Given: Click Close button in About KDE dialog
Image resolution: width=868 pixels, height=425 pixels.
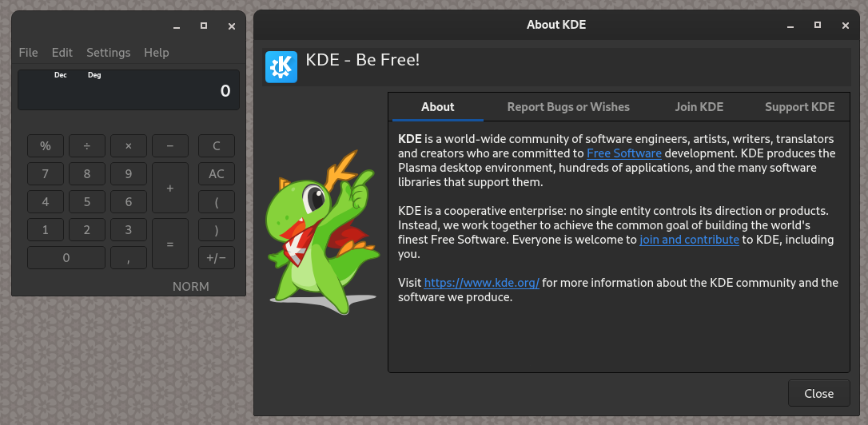Looking at the screenshot, I should coord(818,394).
